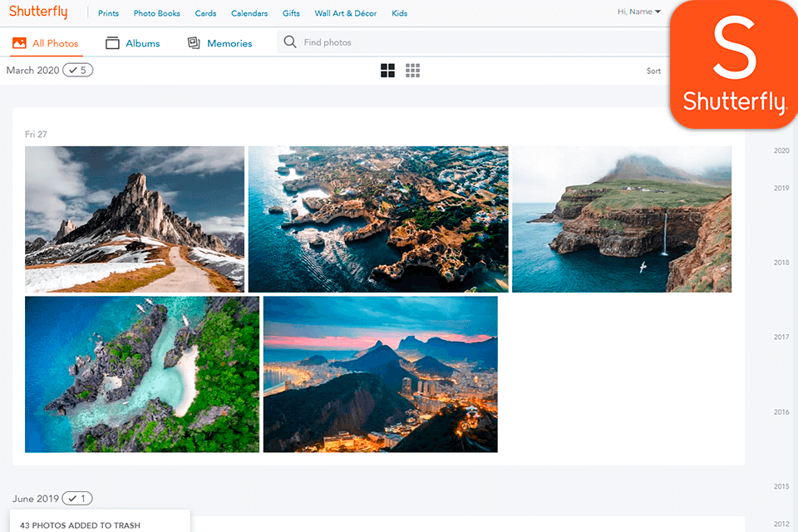The width and height of the screenshot is (798, 532).
Task: Click the All Photos picture icon
Action: [19, 42]
